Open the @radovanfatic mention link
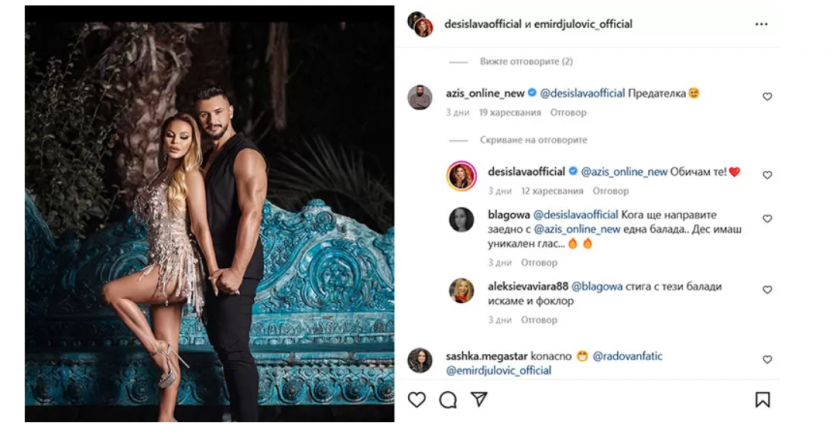This screenshot has height=440, width=840. pos(627,356)
